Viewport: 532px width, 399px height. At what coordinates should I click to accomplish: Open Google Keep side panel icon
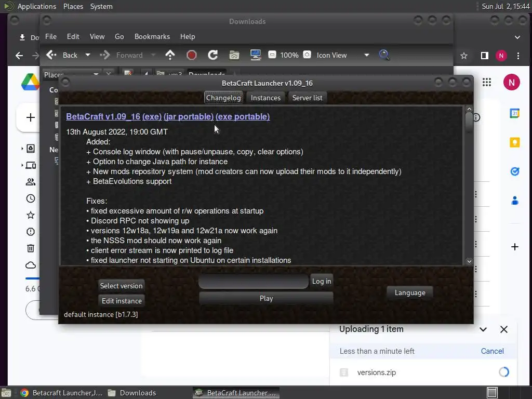coord(515,142)
